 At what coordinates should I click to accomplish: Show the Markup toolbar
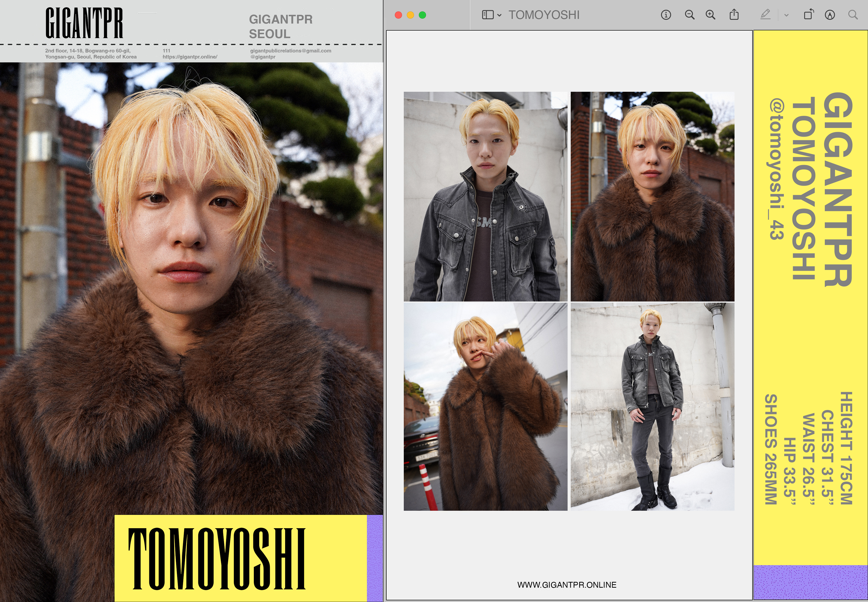[830, 15]
